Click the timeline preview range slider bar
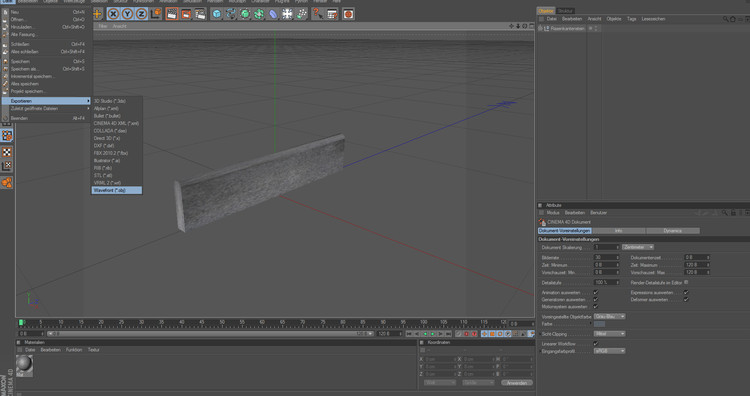Image resolution: width=750 pixels, height=396 pixels. (209, 334)
